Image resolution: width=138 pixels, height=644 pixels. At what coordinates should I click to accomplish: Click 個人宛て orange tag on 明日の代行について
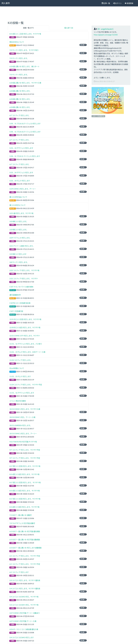pos(13,45)
